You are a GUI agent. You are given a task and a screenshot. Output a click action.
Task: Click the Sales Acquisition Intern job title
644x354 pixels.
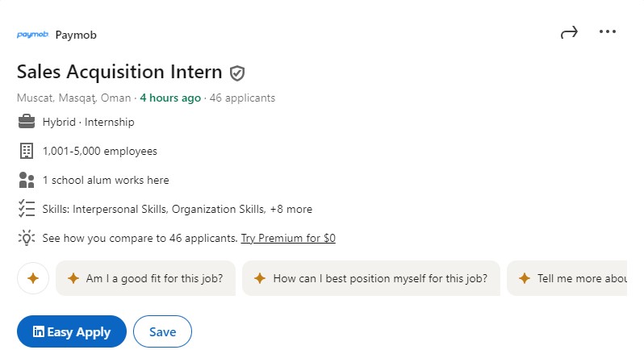point(119,73)
